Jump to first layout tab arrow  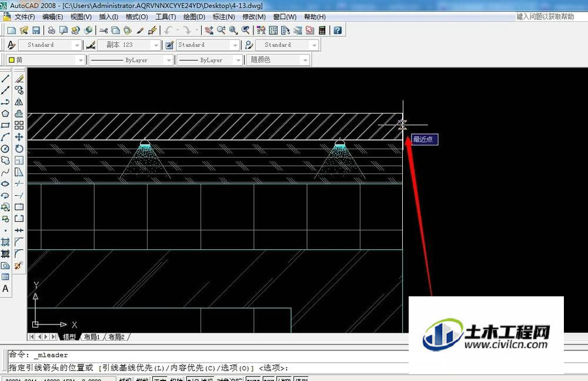click(32, 337)
